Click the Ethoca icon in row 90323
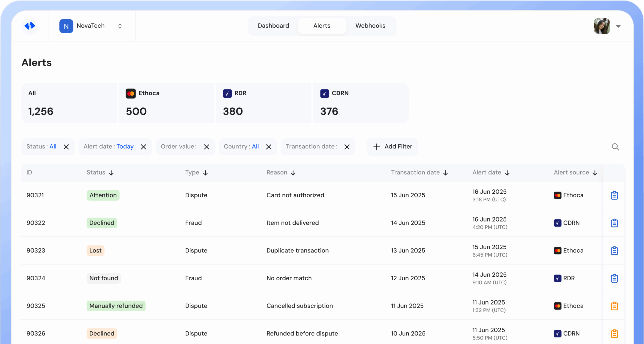 pyautogui.click(x=558, y=251)
